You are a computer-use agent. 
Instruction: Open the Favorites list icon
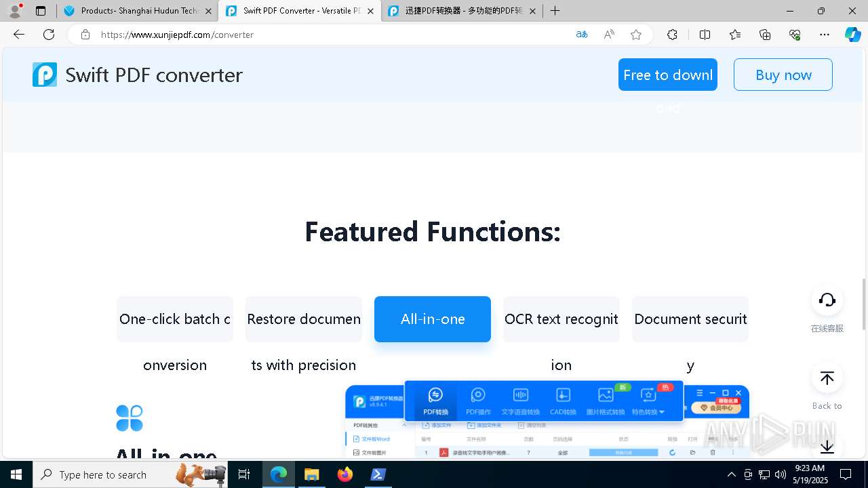click(x=735, y=35)
